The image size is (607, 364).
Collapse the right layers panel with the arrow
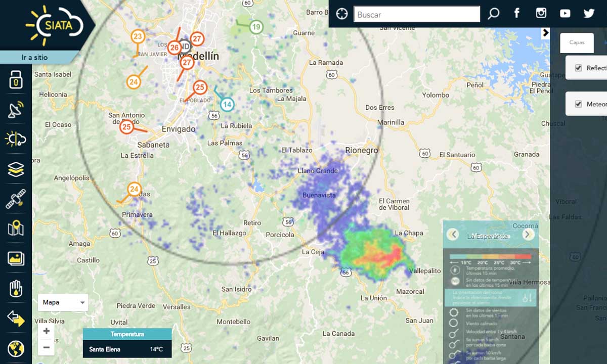pos(545,33)
